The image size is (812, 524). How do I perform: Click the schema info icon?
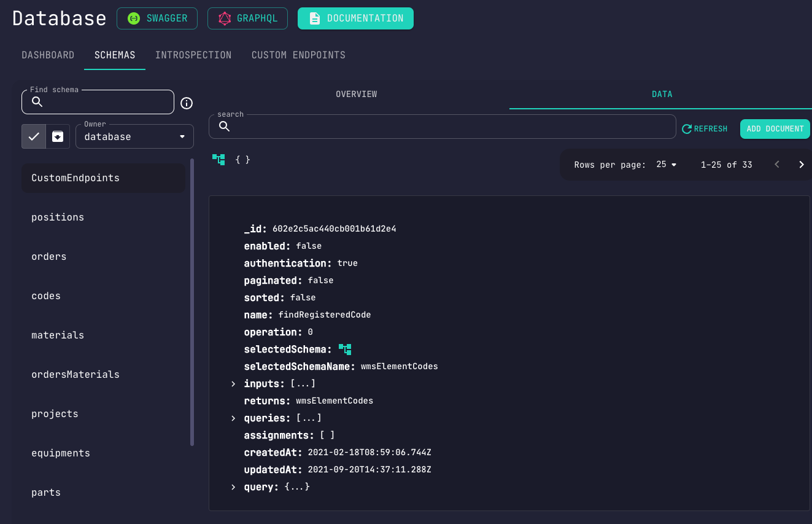(187, 103)
